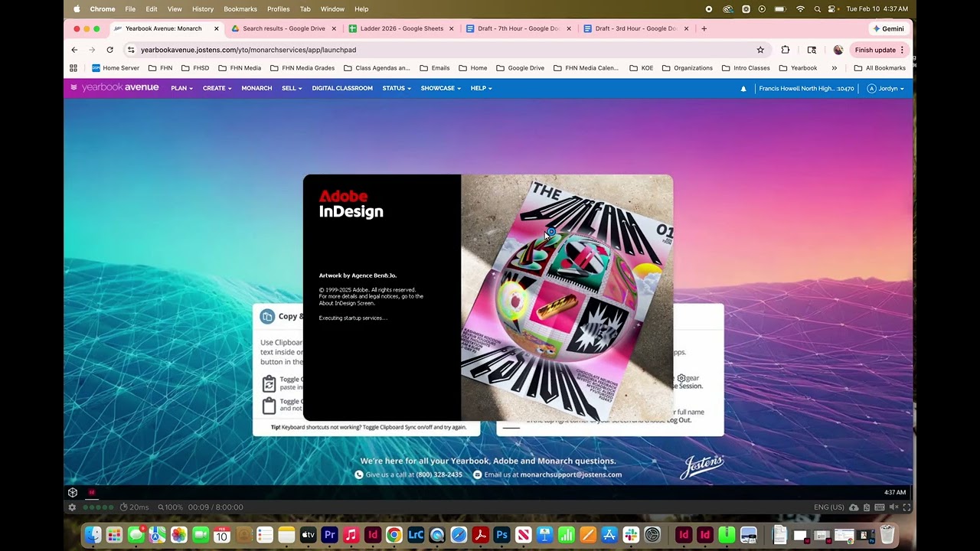This screenshot has width=980, height=551.
Task: Open Music app in the dock
Action: (x=351, y=535)
